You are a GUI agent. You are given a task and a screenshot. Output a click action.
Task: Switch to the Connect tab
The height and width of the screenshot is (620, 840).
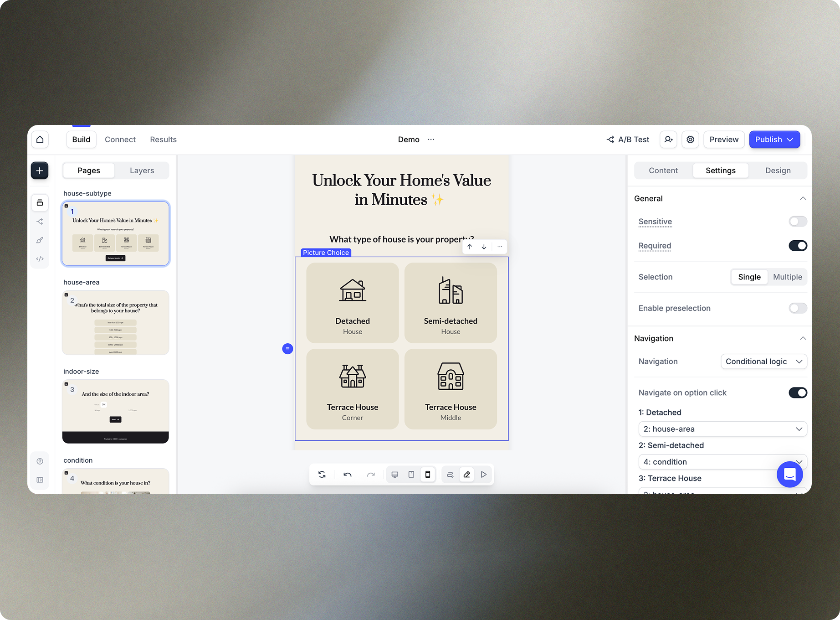120,139
